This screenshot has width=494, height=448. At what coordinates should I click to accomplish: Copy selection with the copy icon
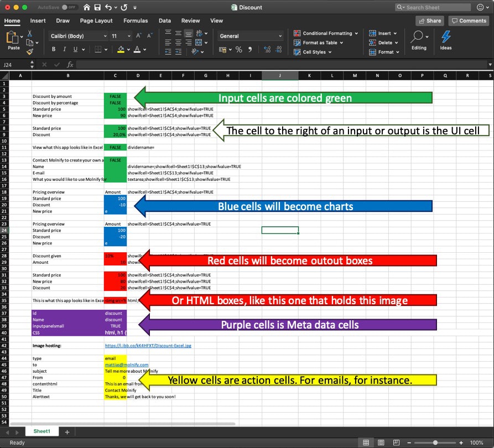tap(30, 43)
